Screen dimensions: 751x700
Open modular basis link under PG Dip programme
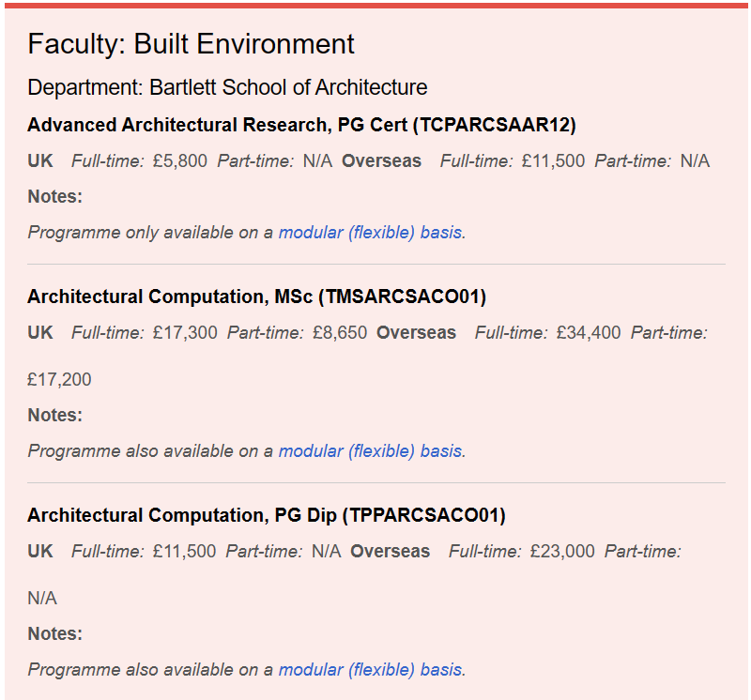point(370,669)
